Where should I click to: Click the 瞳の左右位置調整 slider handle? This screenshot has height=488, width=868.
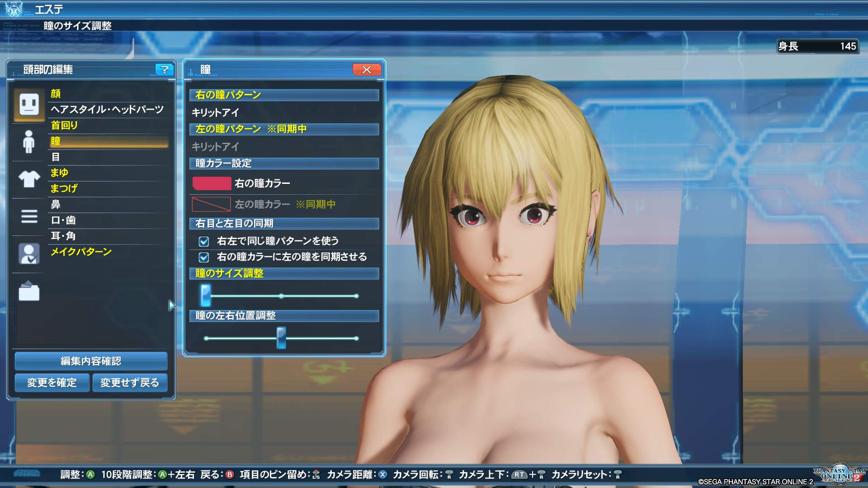click(281, 338)
